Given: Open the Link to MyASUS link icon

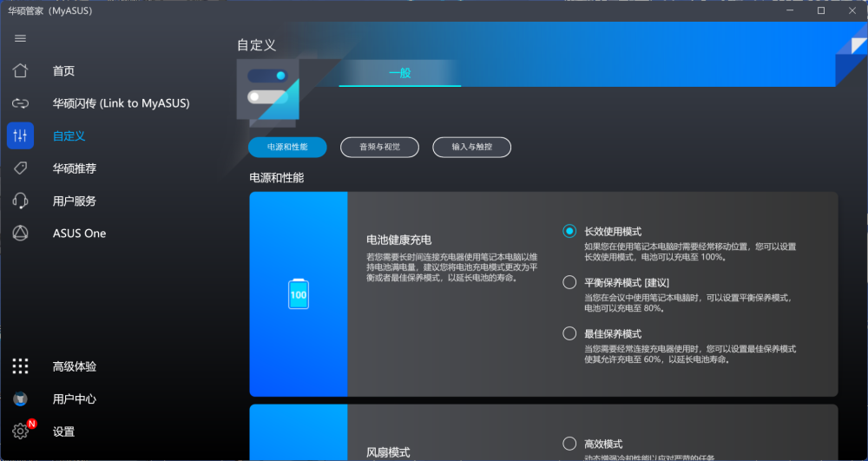Looking at the screenshot, I should pos(21,103).
